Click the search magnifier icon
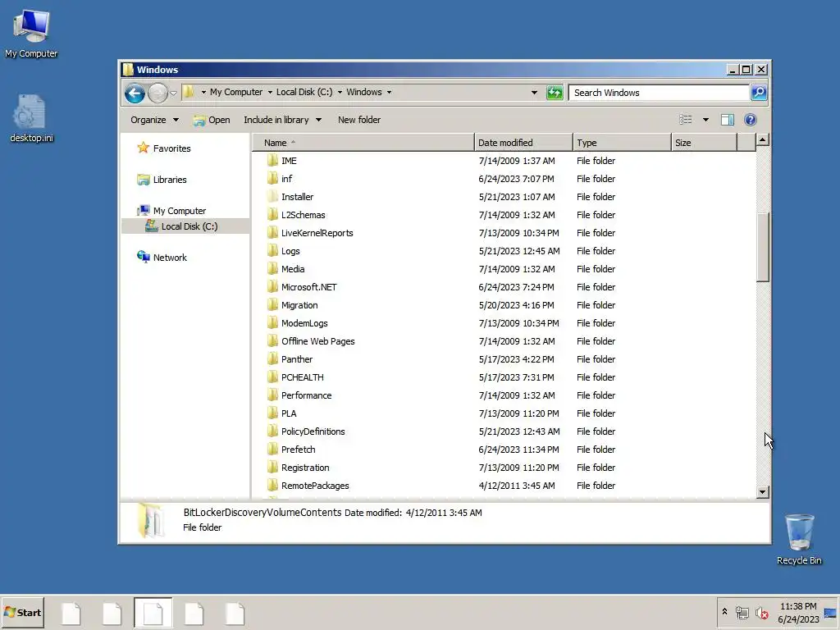 click(x=759, y=93)
